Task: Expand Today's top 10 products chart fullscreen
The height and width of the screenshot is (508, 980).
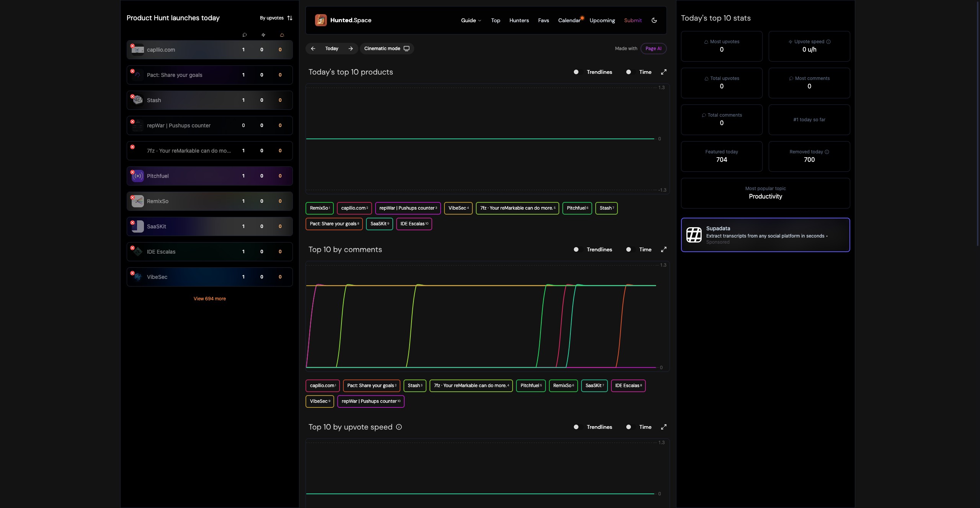Action: coord(664,72)
